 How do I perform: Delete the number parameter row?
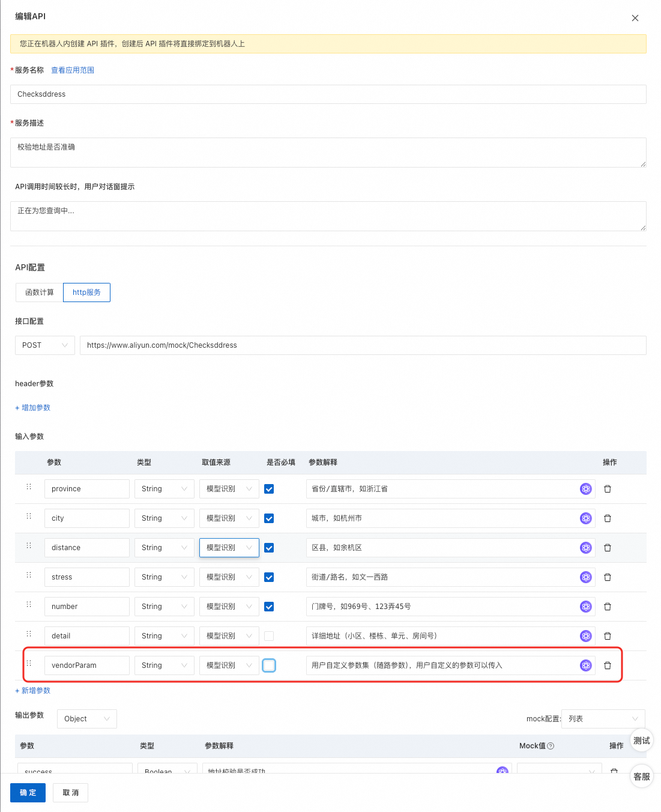608,607
